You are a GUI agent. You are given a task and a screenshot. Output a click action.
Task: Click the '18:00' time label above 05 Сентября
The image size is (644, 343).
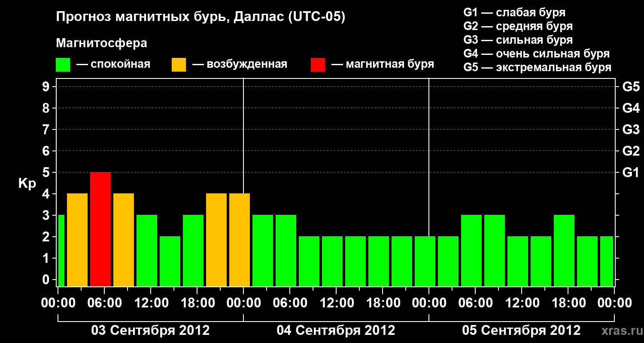click(568, 303)
